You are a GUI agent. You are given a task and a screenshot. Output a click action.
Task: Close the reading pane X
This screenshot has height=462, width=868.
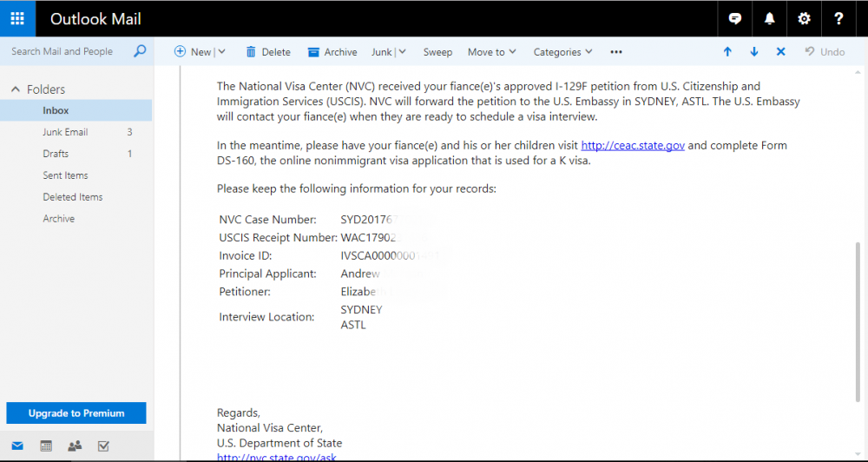pyautogui.click(x=780, y=51)
